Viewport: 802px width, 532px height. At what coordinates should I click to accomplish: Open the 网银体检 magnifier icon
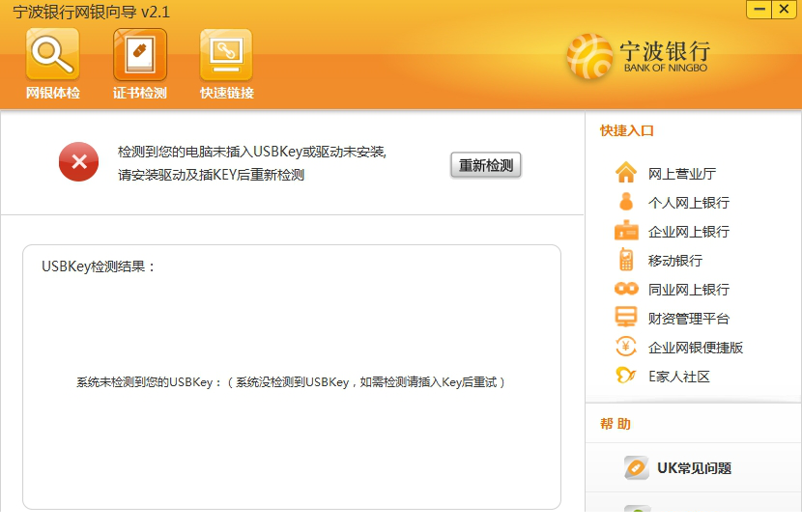tap(53, 54)
